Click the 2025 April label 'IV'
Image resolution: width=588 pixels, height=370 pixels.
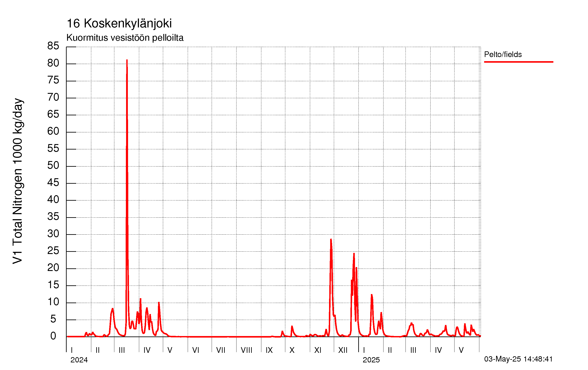(x=438, y=350)
